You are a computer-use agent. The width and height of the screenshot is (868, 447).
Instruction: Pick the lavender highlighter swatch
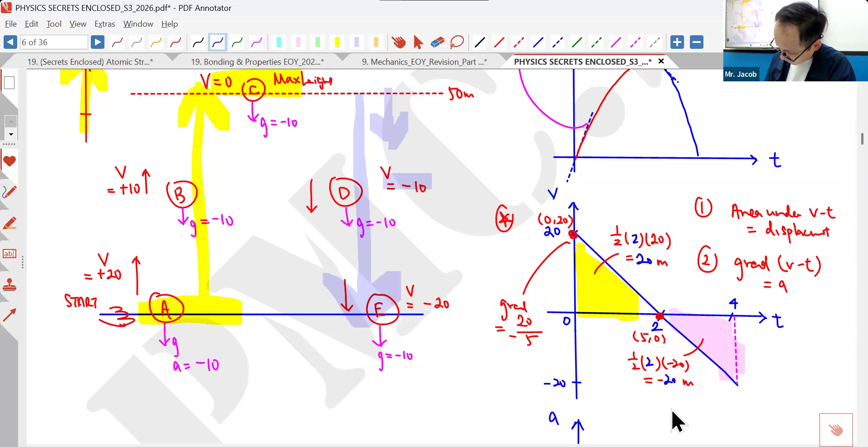[357, 42]
